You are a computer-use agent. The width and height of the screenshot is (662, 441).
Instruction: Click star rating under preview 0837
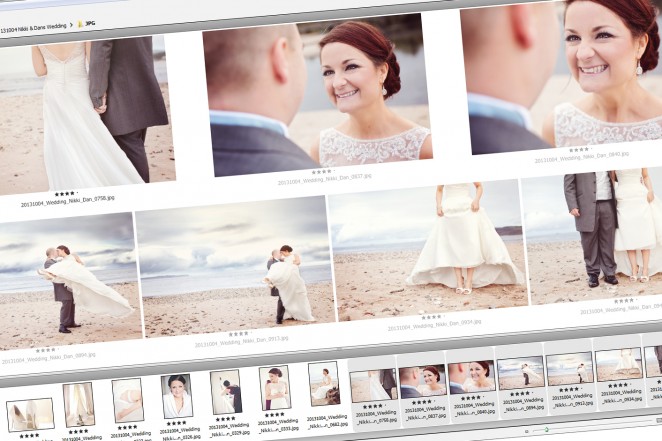point(323,172)
